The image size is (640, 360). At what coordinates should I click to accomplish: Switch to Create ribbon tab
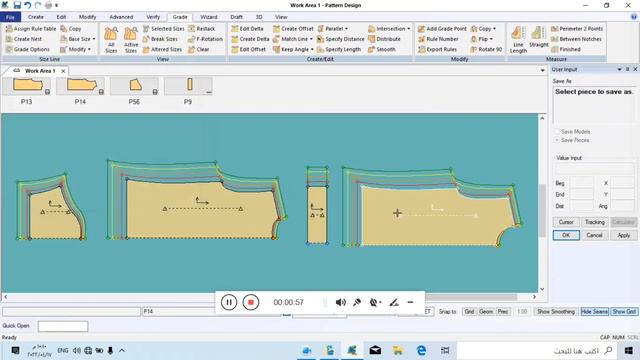coord(36,17)
